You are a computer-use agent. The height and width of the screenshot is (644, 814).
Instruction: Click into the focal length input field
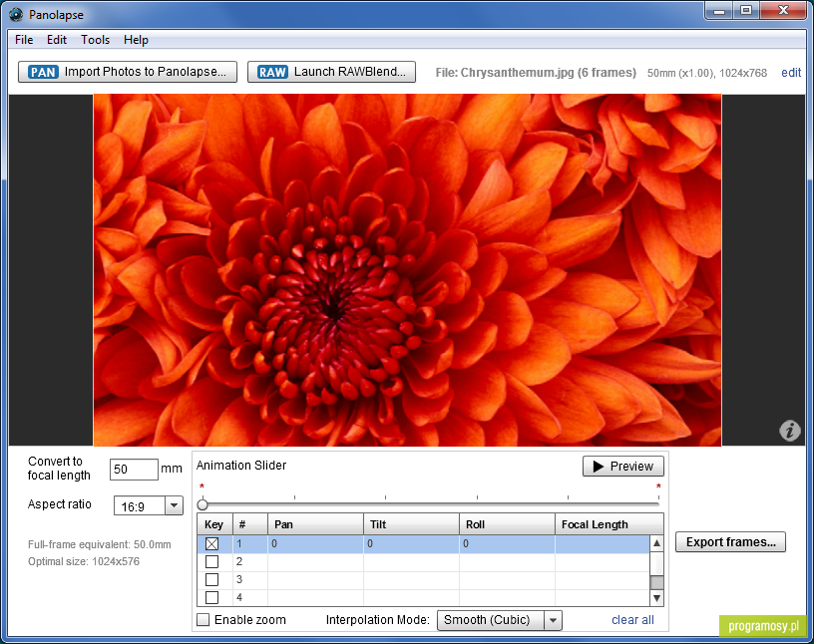134,470
